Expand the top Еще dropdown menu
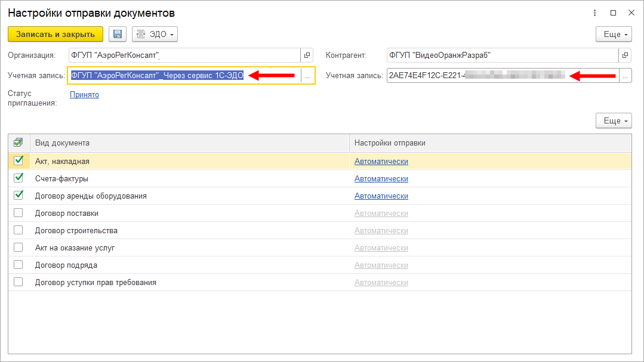Screen dimensions: 644x362 click(613, 35)
